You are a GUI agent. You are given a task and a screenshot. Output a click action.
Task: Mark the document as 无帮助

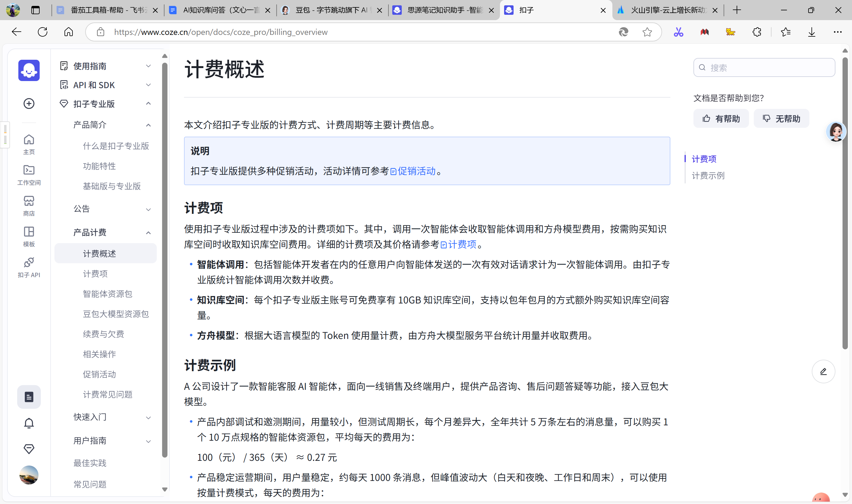tap(781, 119)
